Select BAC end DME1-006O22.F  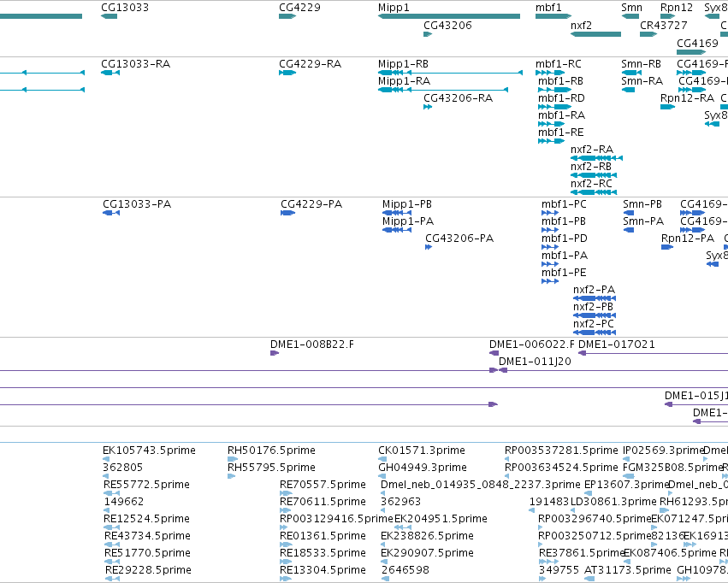coord(531,344)
